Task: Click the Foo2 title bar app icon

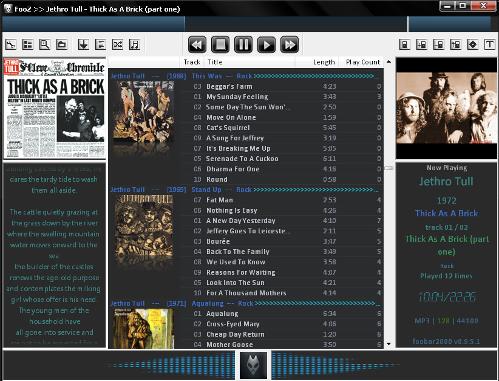Action: (8, 9)
